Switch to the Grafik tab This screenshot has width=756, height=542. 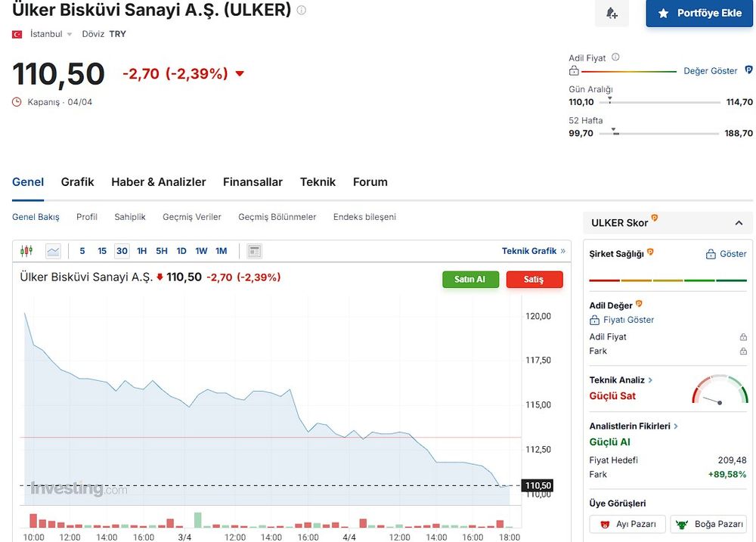tap(78, 181)
